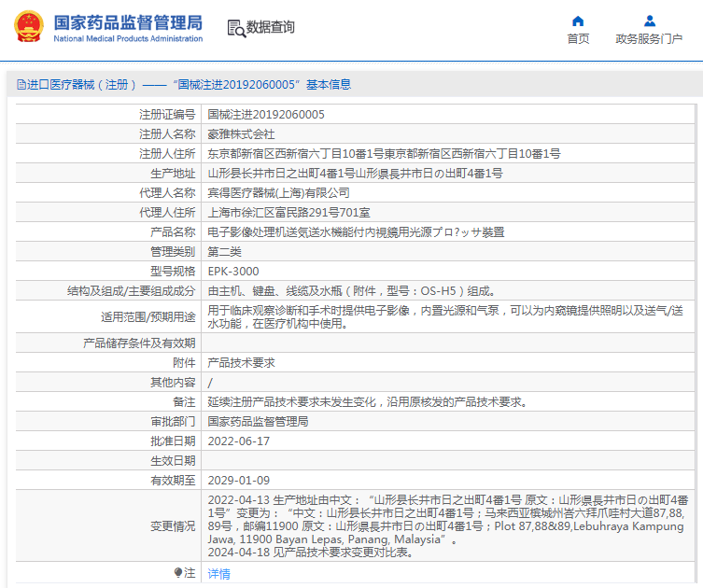The height and width of the screenshot is (588, 703).
Task: Click the document icon before 进口医疗器械
Action: [x=21, y=84]
